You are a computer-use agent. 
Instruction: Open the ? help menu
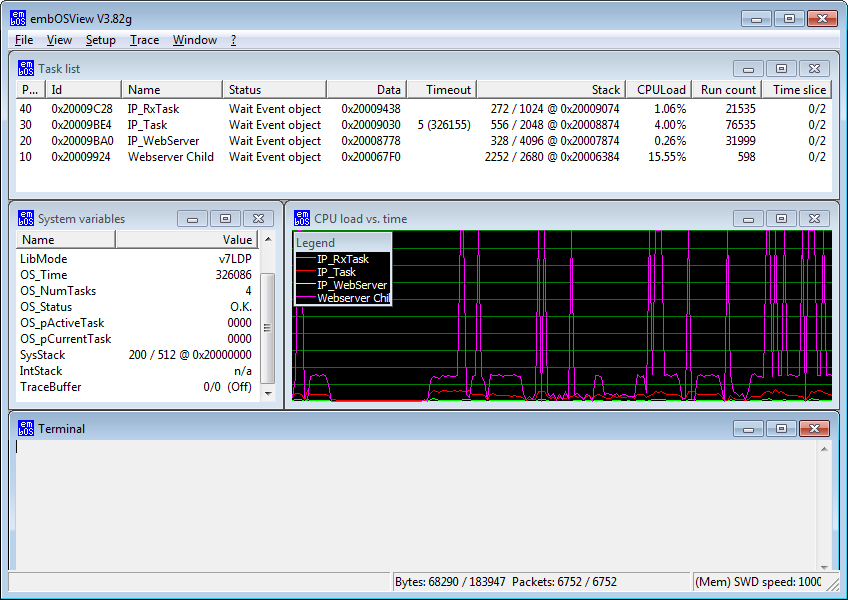(x=232, y=40)
